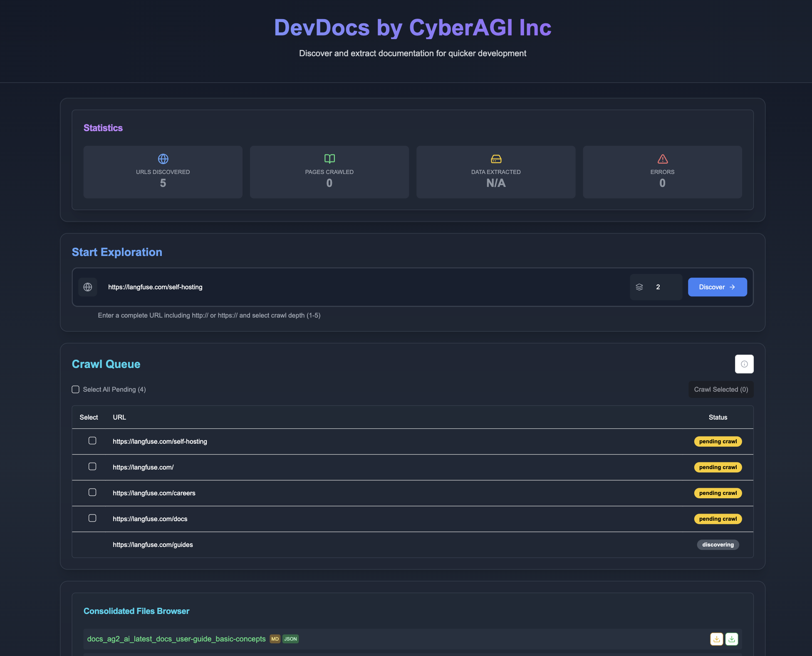Click the open book icon above Pages Crawled
Image resolution: width=812 pixels, height=656 pixels.
tap(329, 159)
